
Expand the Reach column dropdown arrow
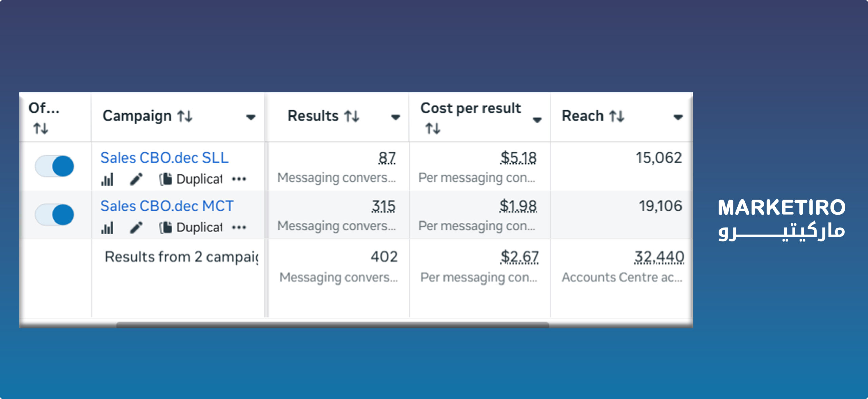coord(678,117)
